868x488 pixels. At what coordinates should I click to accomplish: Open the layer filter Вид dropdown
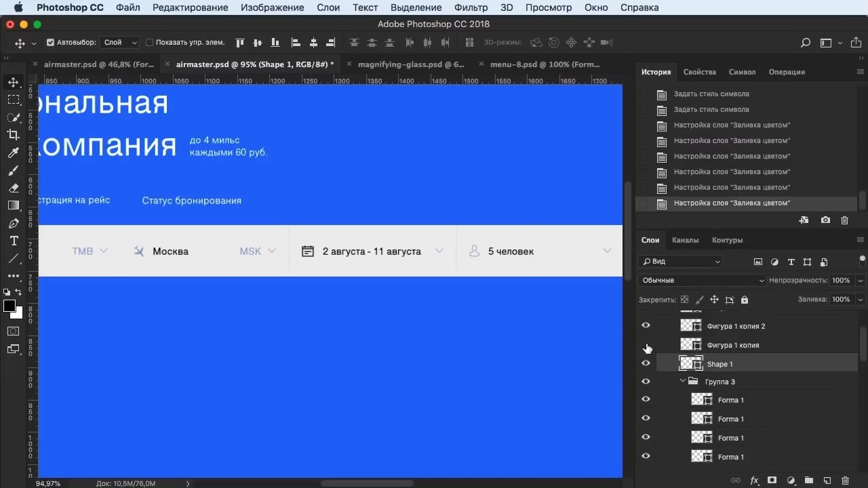pyautogui.click(x=680, y=262)
